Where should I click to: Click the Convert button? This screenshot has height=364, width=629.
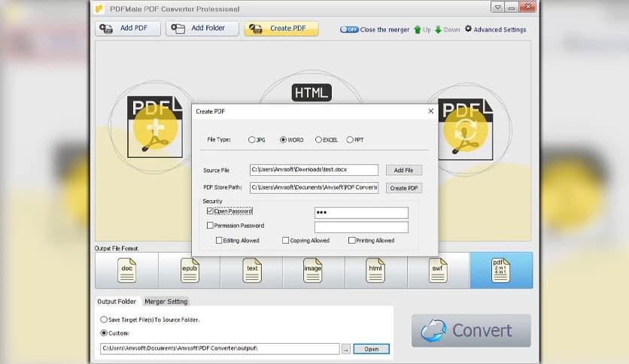pyautogui.click(x=471, y=331)
